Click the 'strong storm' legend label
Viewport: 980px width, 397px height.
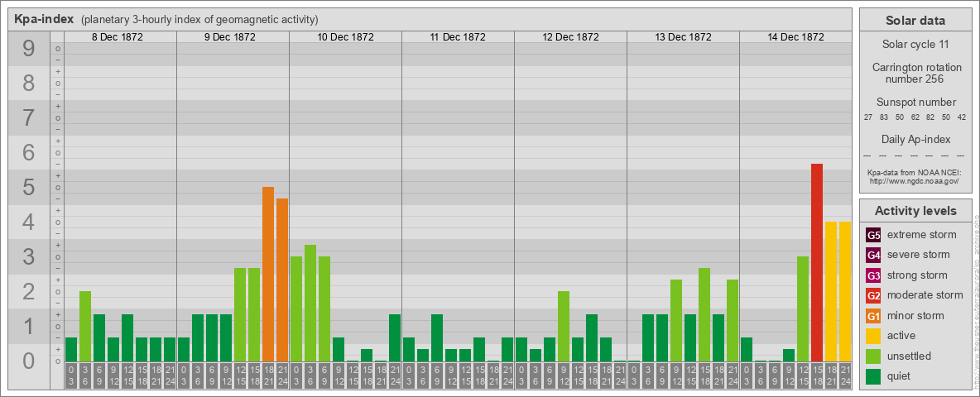(x=917, y=275)
